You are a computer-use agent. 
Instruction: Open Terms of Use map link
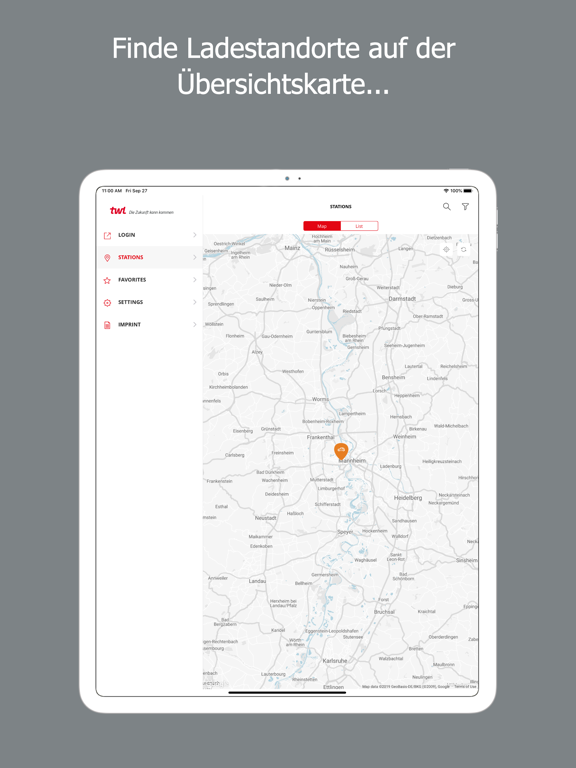[x=465, y=687]
